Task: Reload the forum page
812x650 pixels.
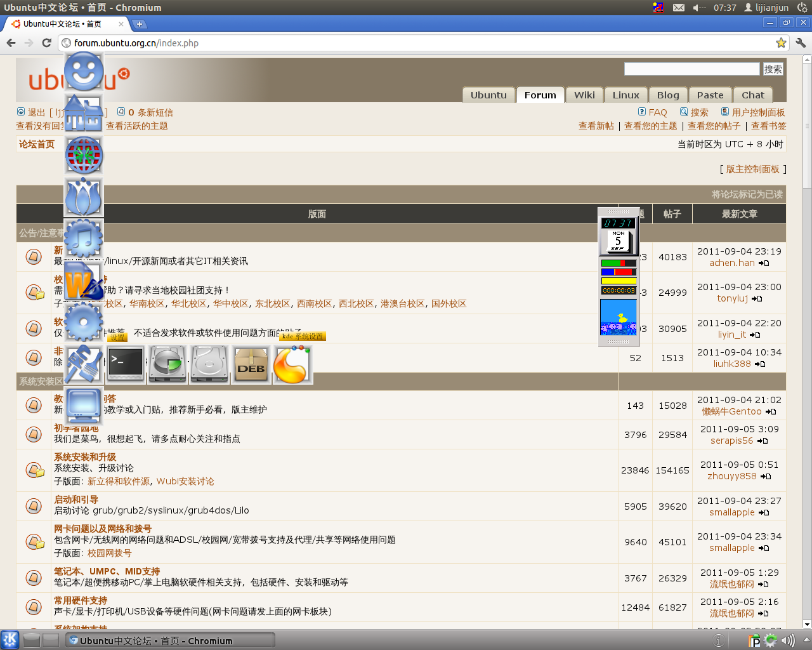Action: 46,43
